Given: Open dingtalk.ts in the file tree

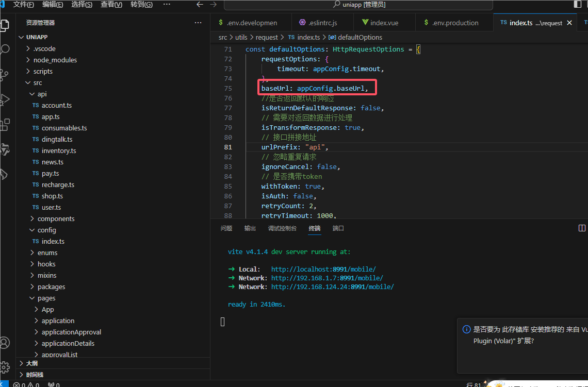Looking at the screenshot, I should 57,139.
